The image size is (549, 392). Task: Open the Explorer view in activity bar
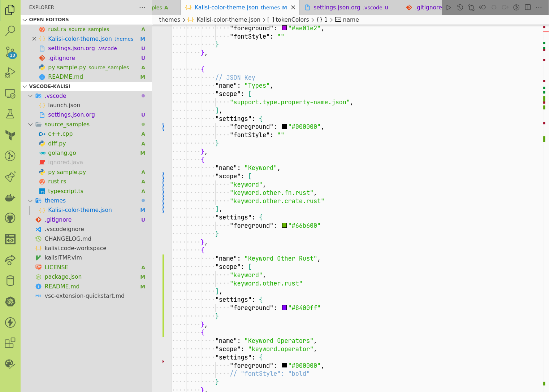(10, 10)
